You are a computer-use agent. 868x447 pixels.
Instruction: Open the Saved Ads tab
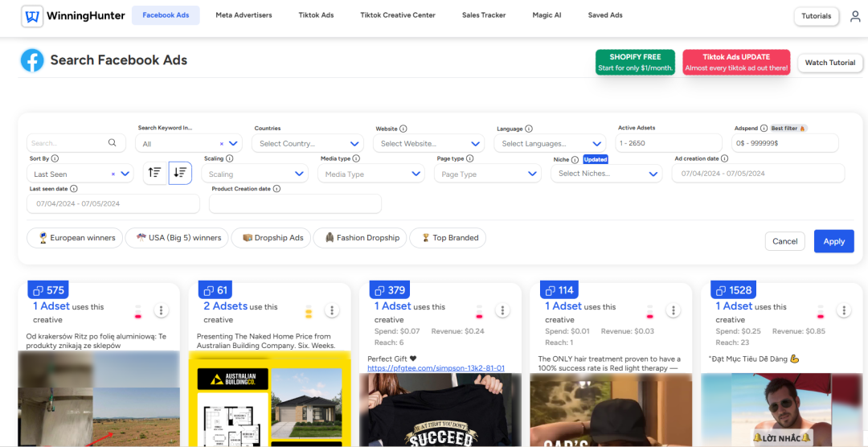605,15
